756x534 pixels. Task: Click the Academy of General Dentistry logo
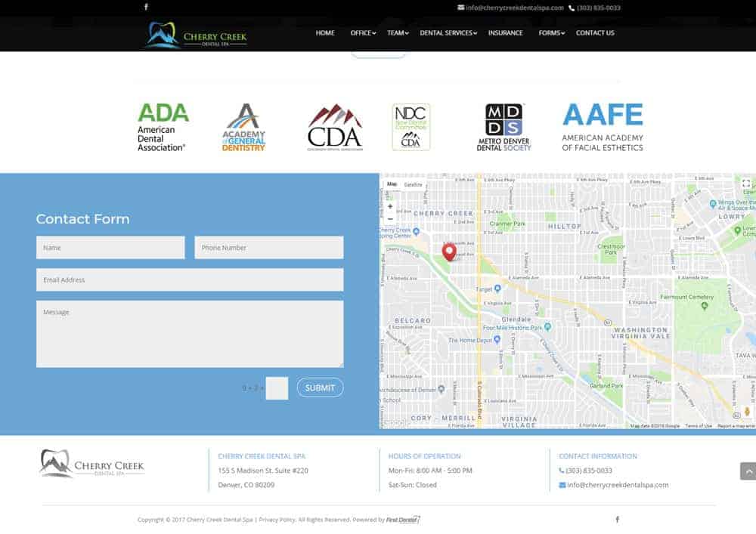244,127
